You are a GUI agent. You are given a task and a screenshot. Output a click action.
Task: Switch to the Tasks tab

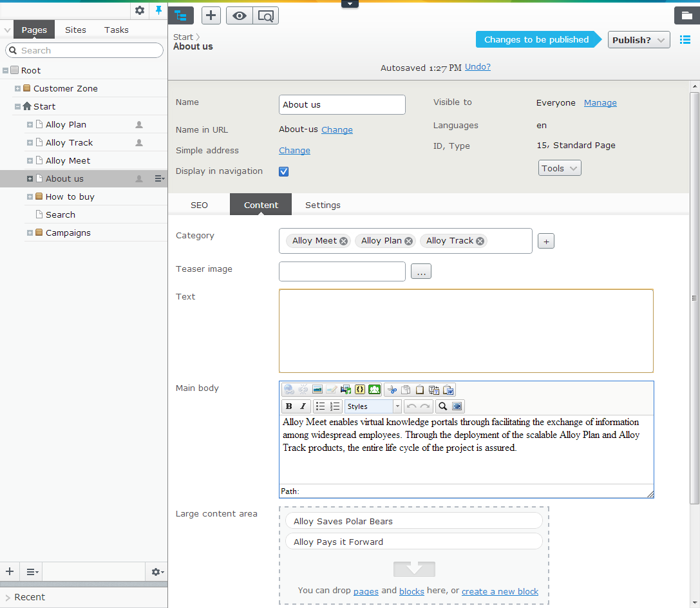coord(116,30)
